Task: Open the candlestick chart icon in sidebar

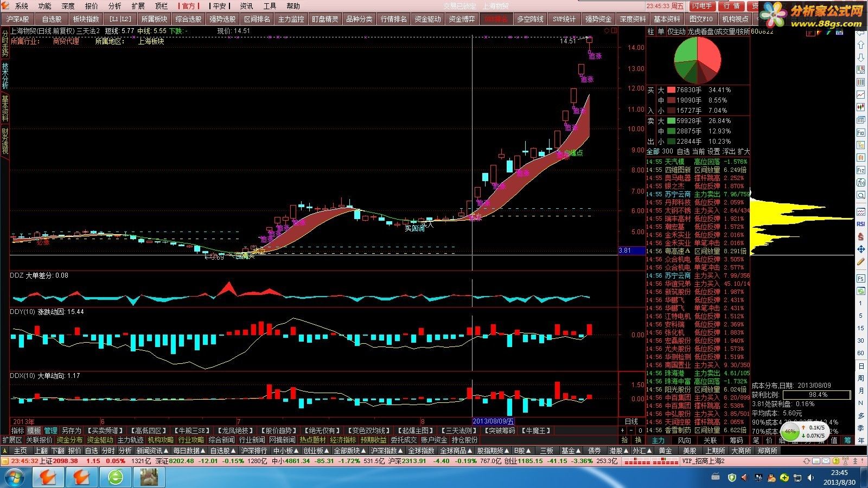Action: coord(860,107)
